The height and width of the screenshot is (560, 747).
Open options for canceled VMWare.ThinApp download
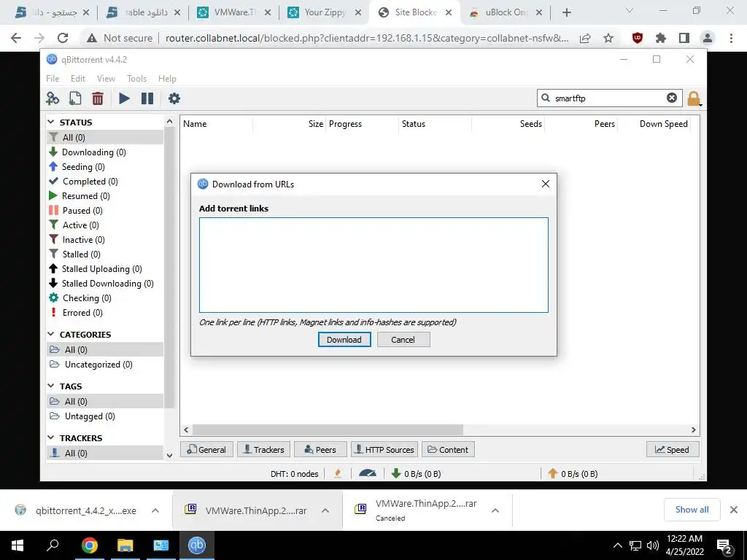tap(495, 510)
